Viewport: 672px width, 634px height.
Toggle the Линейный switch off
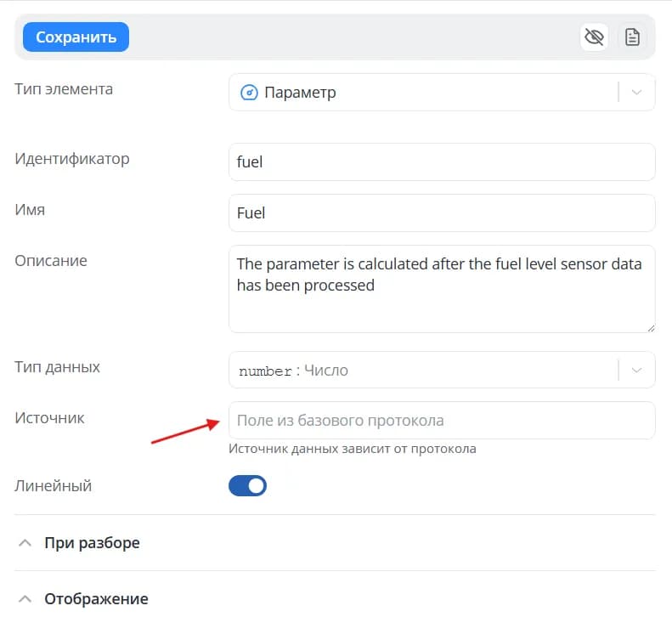point(248,485)
